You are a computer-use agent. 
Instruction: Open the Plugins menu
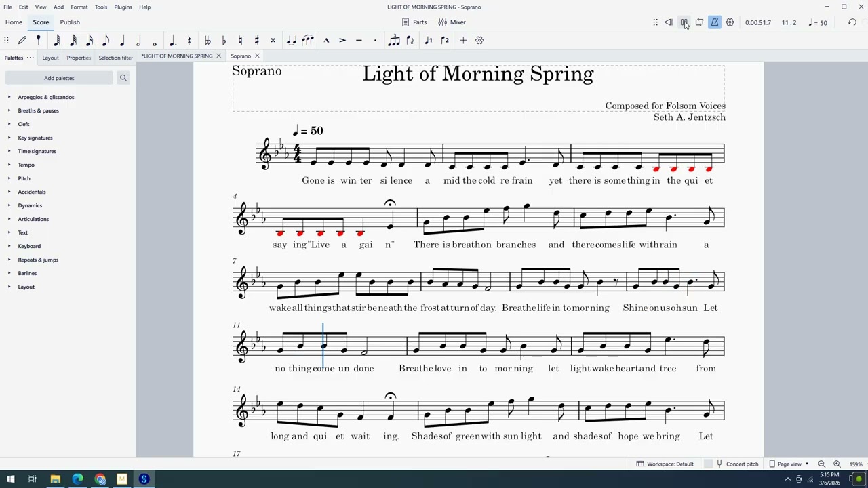coord(123,7)
